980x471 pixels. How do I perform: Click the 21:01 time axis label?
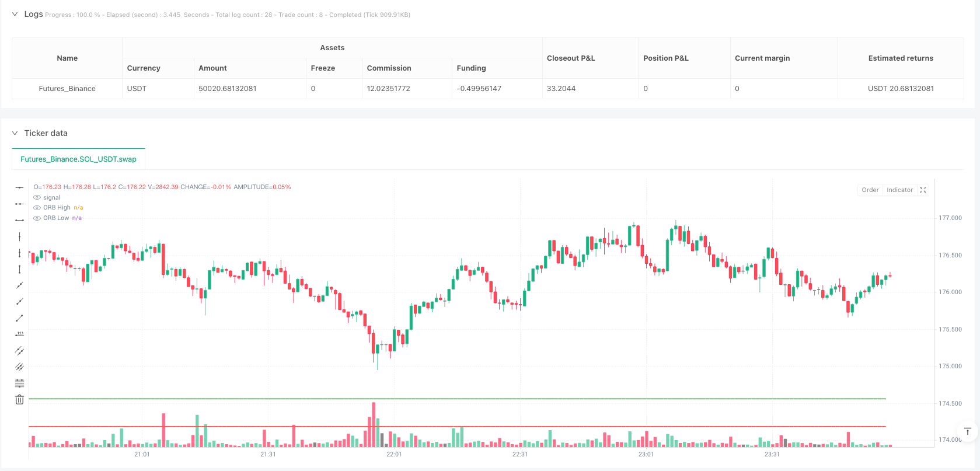click(x=142, y=454)
